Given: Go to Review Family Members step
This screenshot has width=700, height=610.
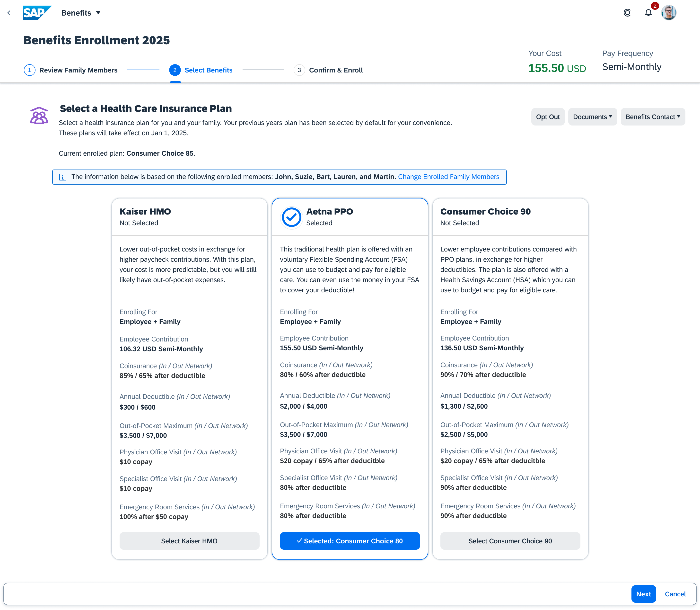Looking at the screenshot, I should 78,70.
